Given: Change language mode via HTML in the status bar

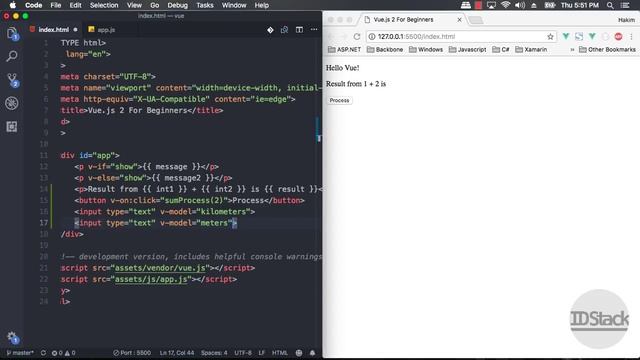Looking at the screenshot, I should [x=280, y=353].
